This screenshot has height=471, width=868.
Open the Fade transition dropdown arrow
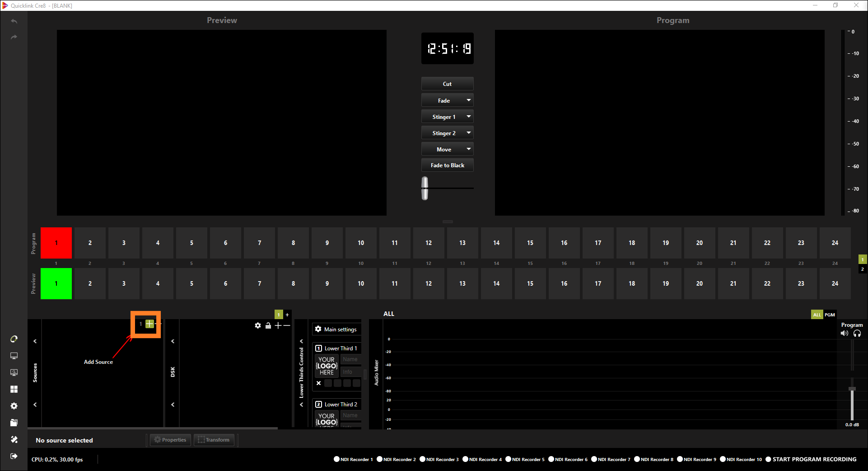[x=469, y=100]
